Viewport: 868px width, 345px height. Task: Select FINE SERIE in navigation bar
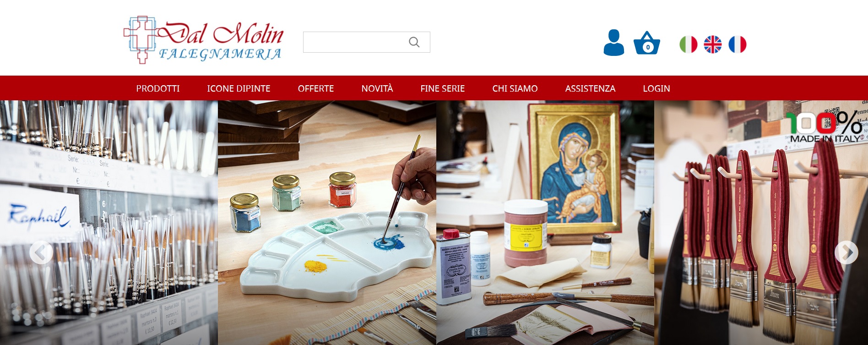tap(443, 88)
